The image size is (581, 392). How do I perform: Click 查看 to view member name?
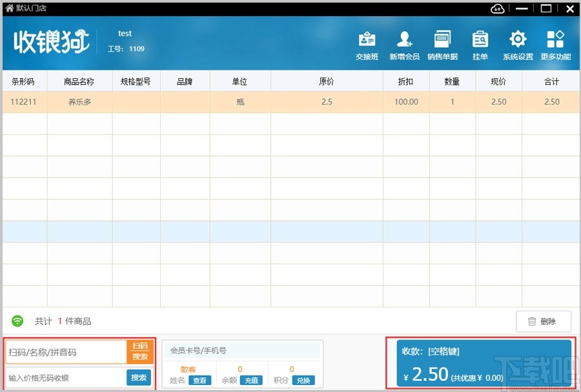(199, 380)
